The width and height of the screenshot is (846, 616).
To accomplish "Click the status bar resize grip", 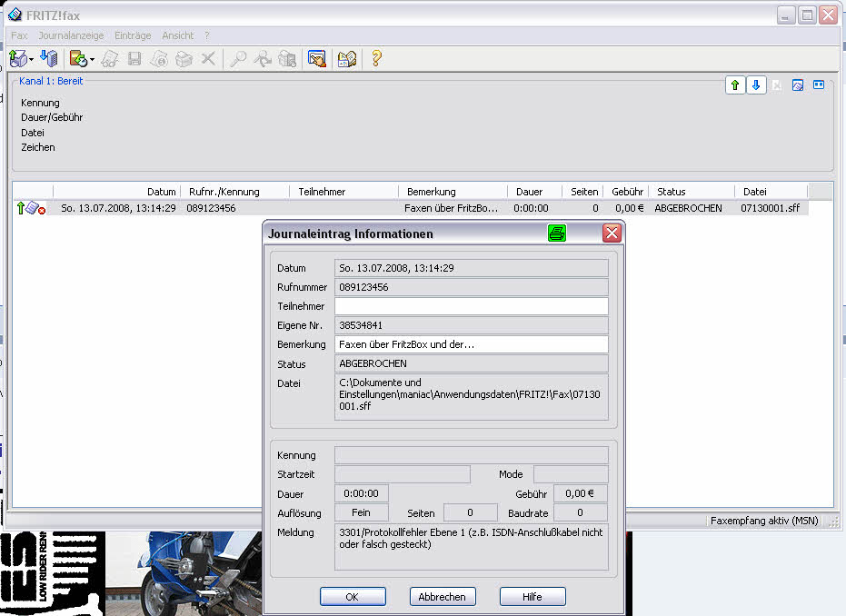I will coord(833,522).
